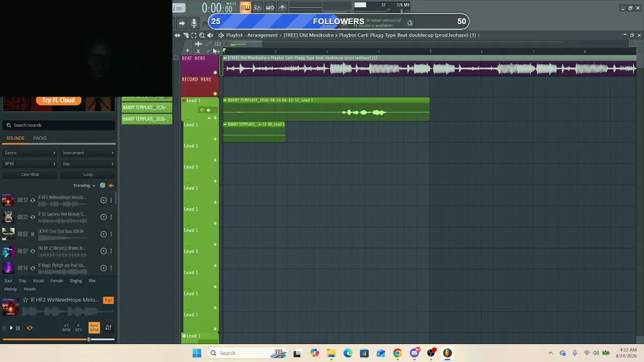
Task: Select the BARRY TEMPLATE Lead 1 audio clip
Action: click(x=326, y=110)
